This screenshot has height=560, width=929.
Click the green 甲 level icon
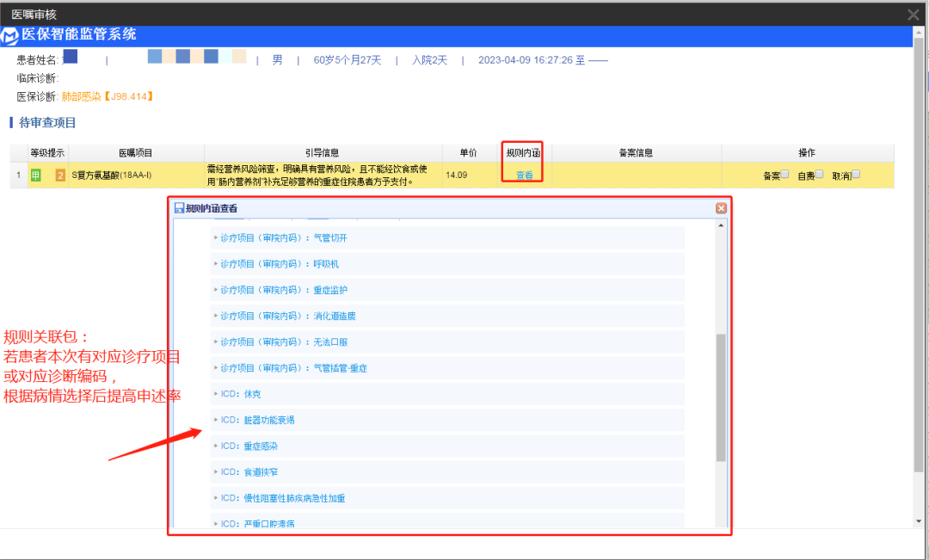[x=35, y=175]
